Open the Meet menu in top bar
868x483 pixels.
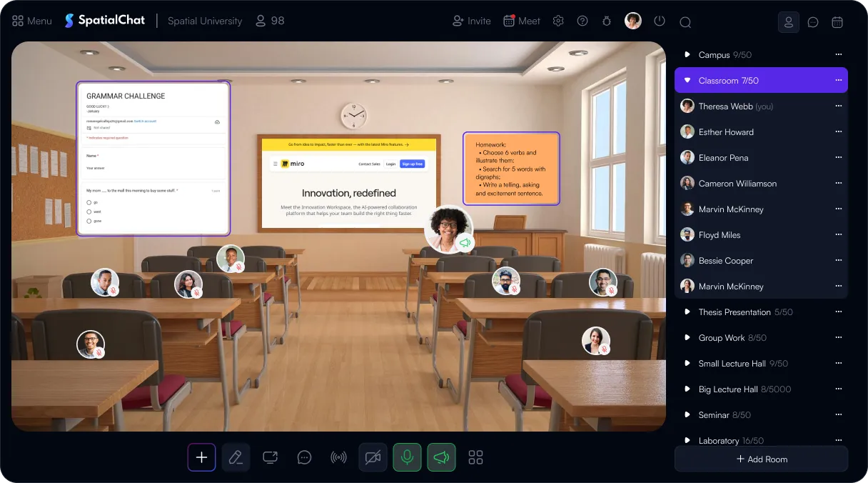(x=521, y=21)
